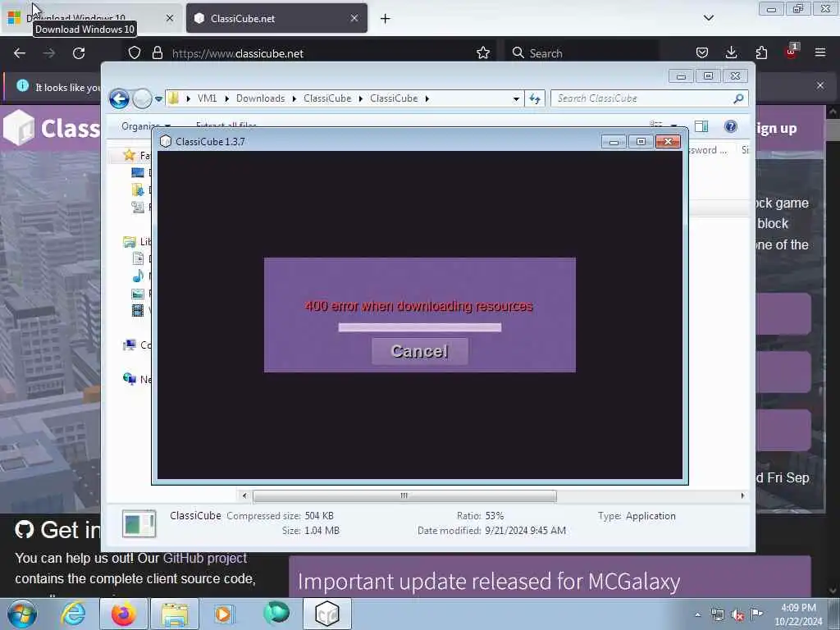Refresh the Explorer folder view
The width and height of the screenshot is (840, 630).
coord(535,98)
